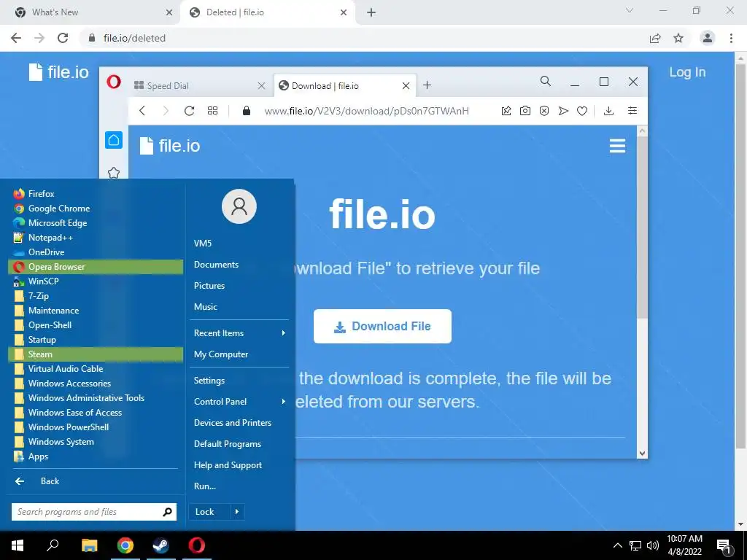Click user avatar in Start menu
The image size is (747, 560).
tap(239, 206)
